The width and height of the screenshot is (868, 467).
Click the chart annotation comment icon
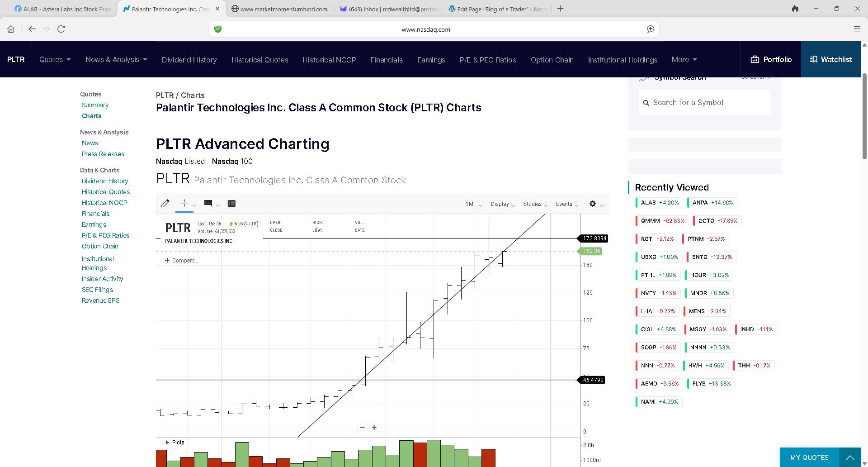(x=208, y=204)
